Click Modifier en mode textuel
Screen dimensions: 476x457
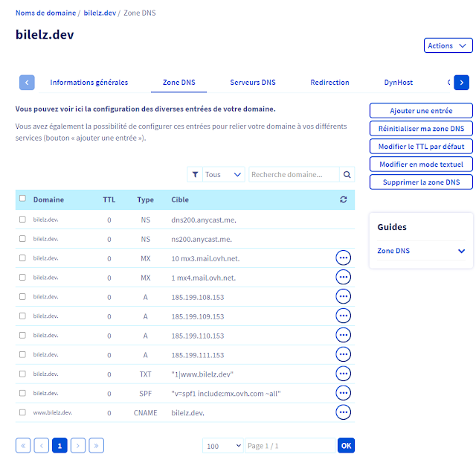click(x=421, y=164)
